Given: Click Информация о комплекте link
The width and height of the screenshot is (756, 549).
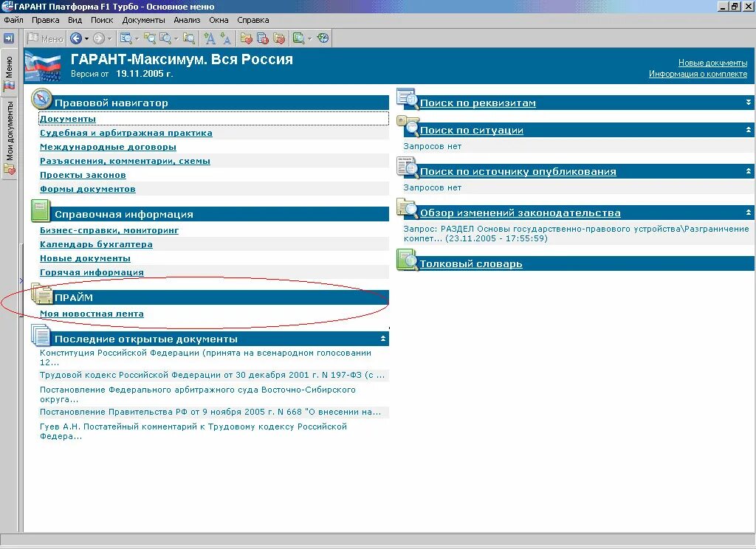Looking at the screenshot, I should click(x=698, y=74).
